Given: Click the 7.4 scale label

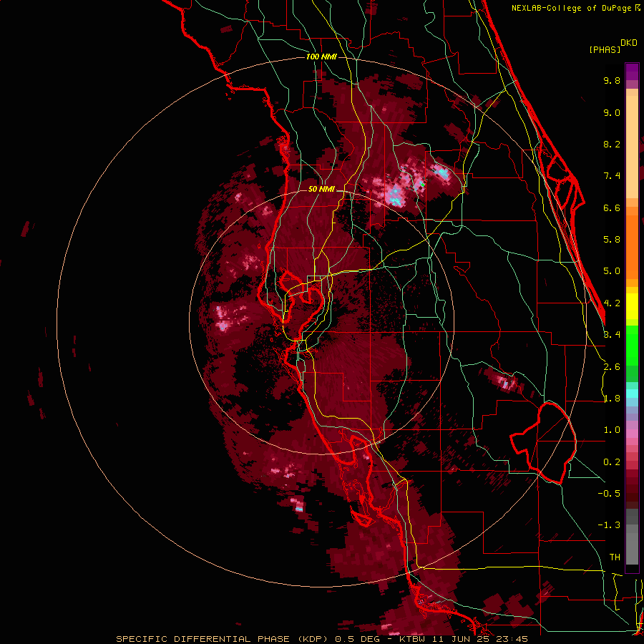Looking at the screenshot, I should pos(612,176).
